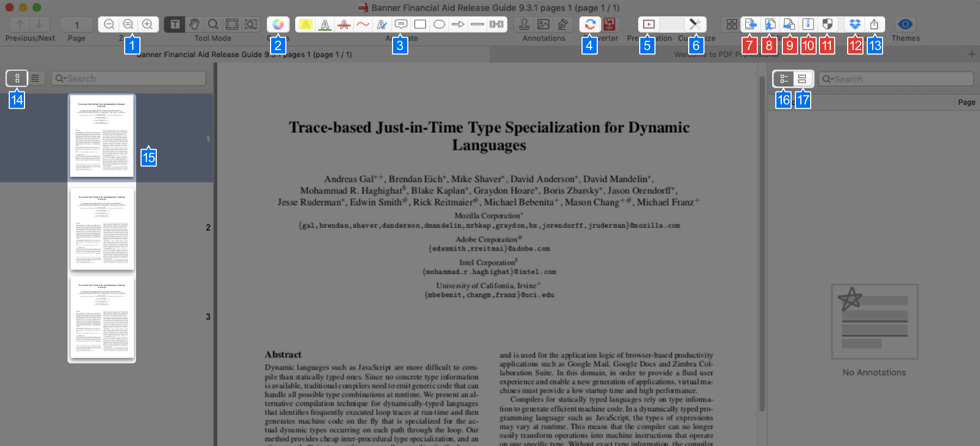This screenshot has width=980, height=446.
Task: Choose the squiggly line annotation tool
Action: click(x=363, y=24)
